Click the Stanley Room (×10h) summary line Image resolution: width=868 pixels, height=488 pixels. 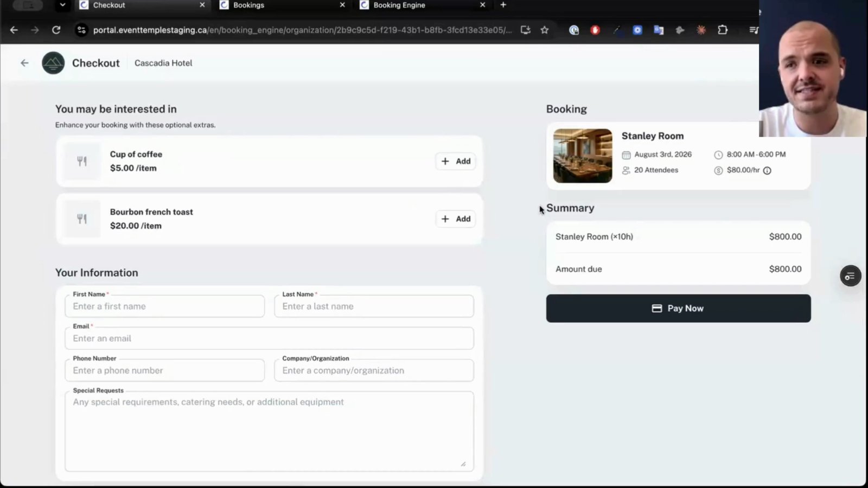(678, 236)
